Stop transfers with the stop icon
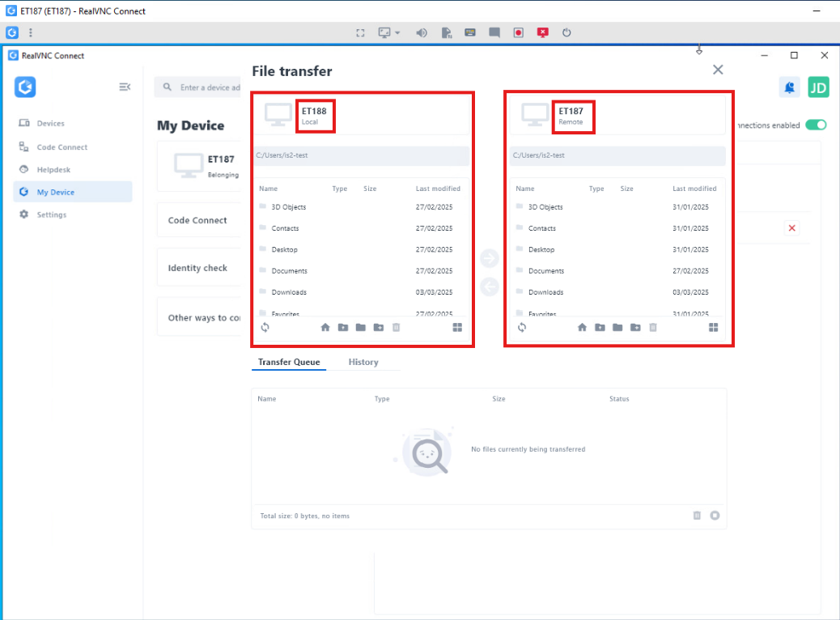 pos(715,516)
